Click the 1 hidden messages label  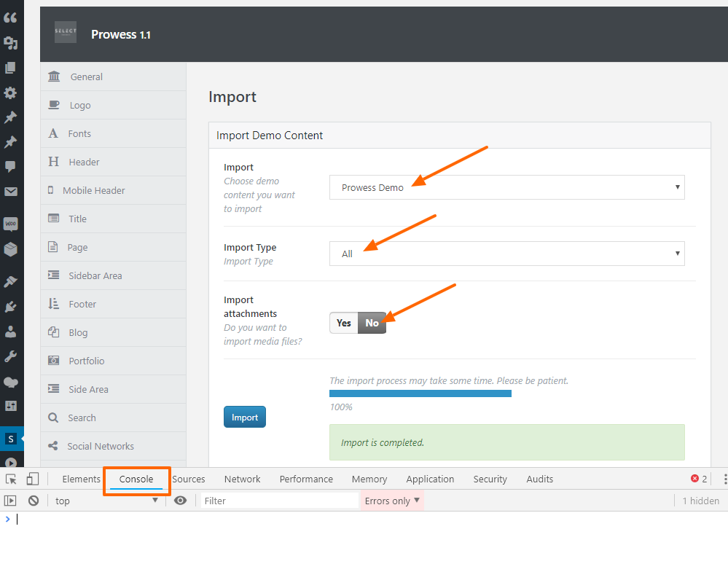point(700,501)
